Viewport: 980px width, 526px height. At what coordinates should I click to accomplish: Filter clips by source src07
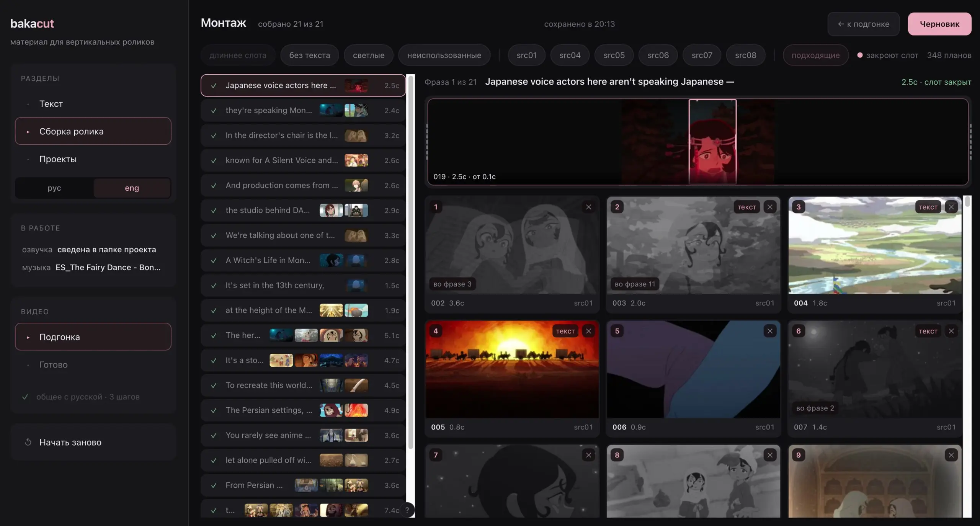click(x=702, y=55)
